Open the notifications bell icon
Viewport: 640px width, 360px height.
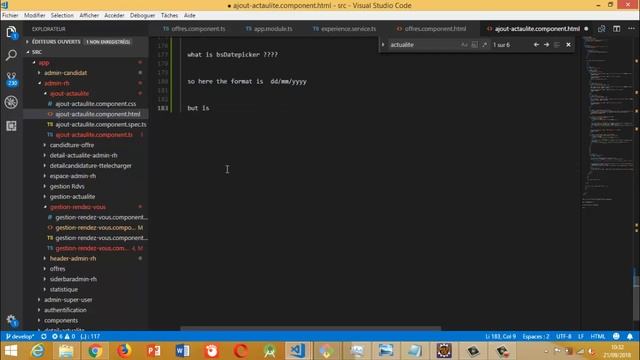click(x=630, y=336)
